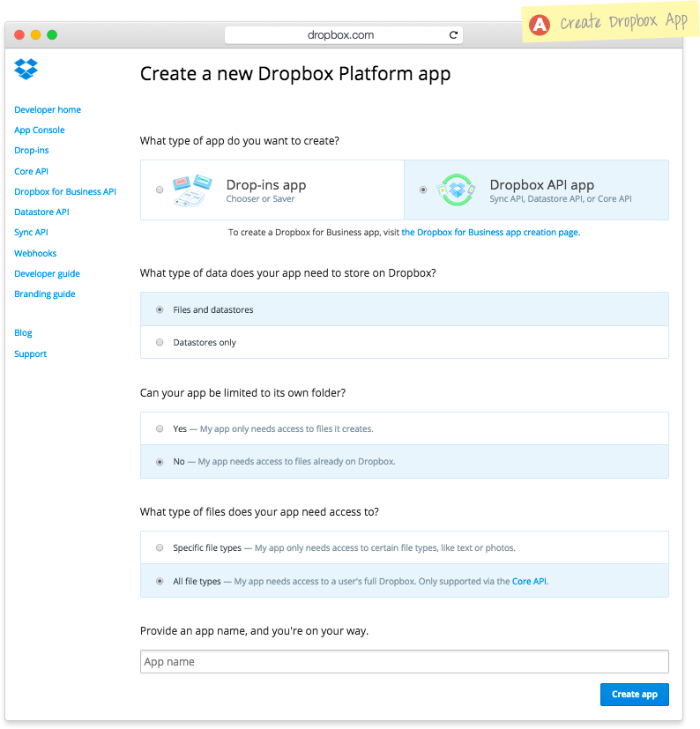Click the dropbox.com address bar
This screenshot has height=729, width=700.
[x=343, y=35]
